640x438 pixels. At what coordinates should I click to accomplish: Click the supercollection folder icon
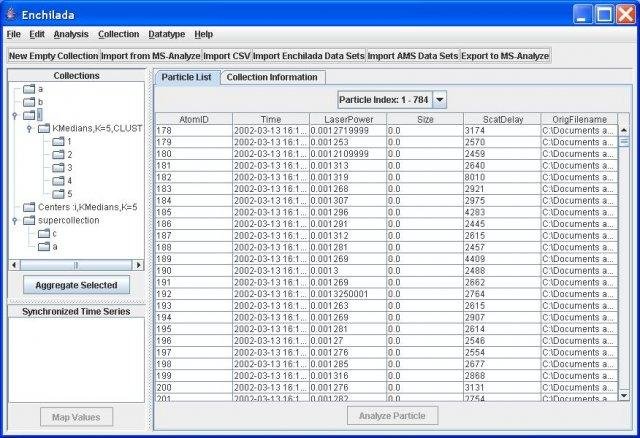[29, 220]
